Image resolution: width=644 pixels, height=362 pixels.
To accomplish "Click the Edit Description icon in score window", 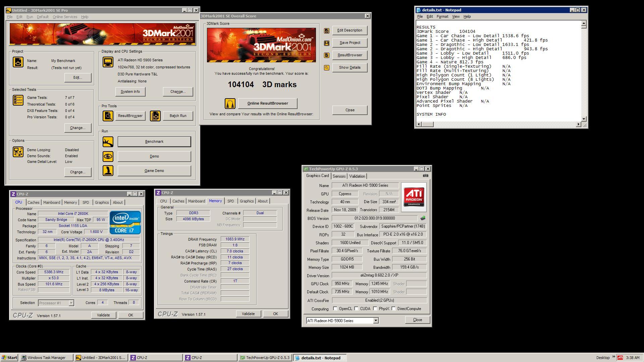I will tap(327, 31).
